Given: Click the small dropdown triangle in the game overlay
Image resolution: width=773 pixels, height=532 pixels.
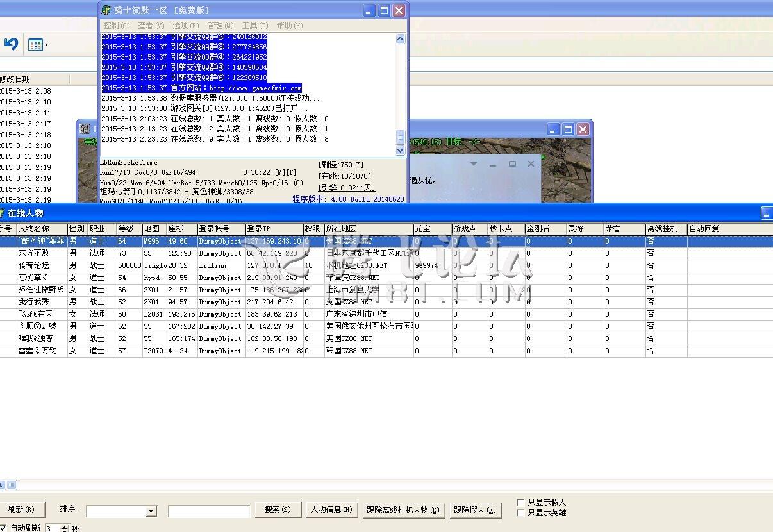Looking at the screenshot, I should tap(474, 164).
